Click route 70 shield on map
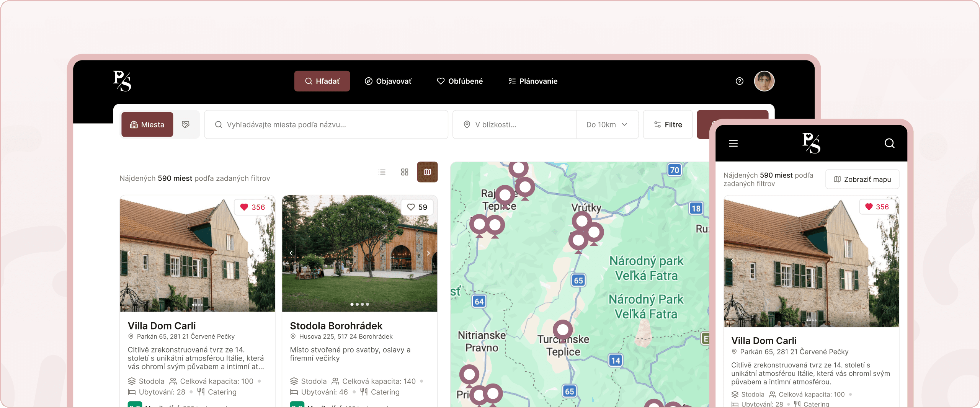The height and width of the screenshot is (408, 980). (x=675, y=170)
